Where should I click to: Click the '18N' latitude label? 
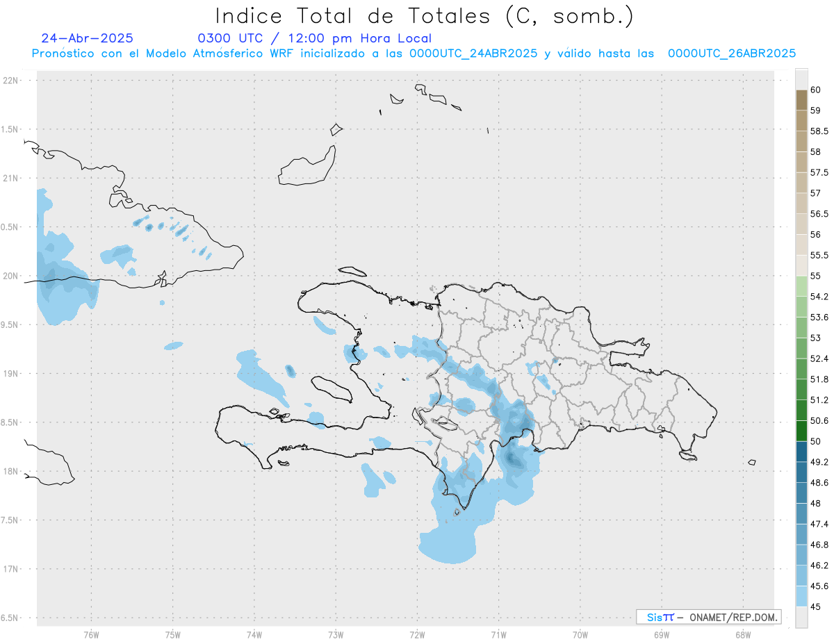[x=11, y=471]
